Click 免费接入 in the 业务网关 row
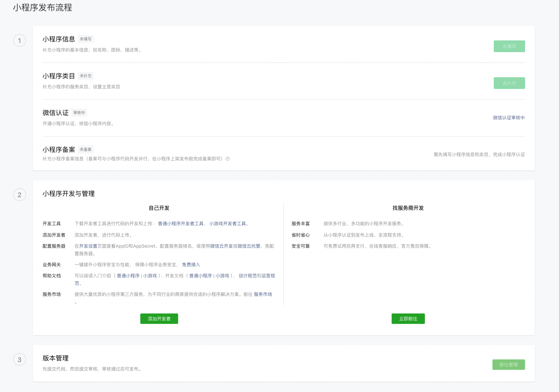The image size is (559, 392). [191, 265]
